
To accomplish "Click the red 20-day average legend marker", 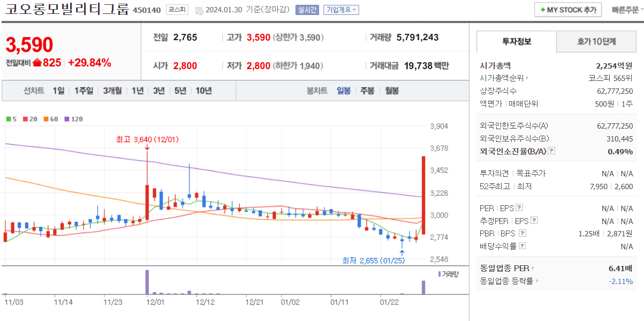I will click(30, 119).
